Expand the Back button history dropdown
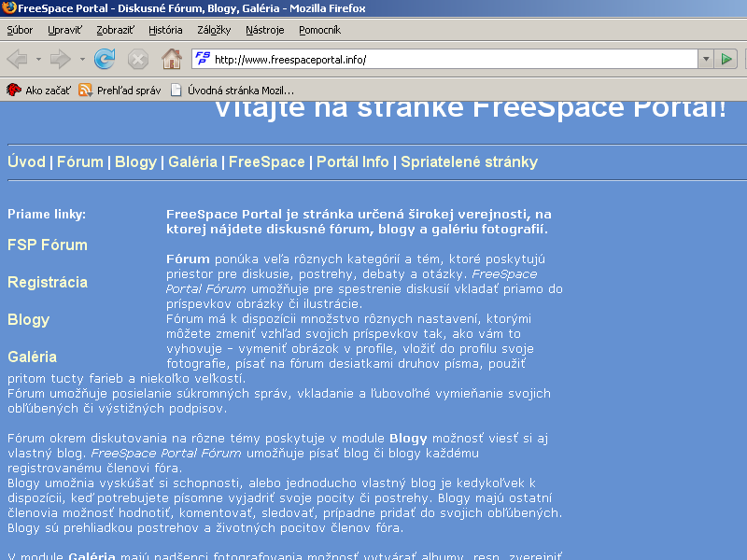The width and height of the screenshot is (747, 560). click(x=38, y=59)
